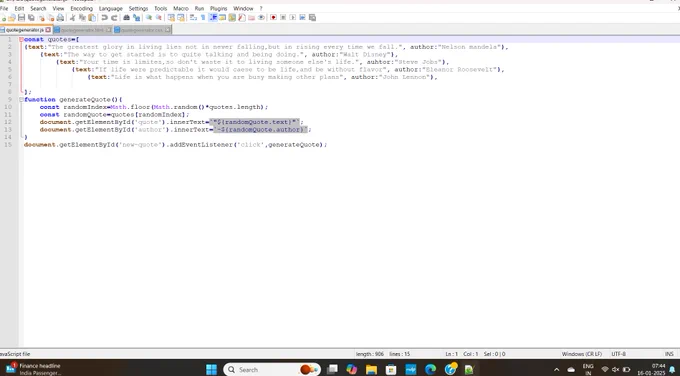Click the Copy toolbar icon

[82, 17]
